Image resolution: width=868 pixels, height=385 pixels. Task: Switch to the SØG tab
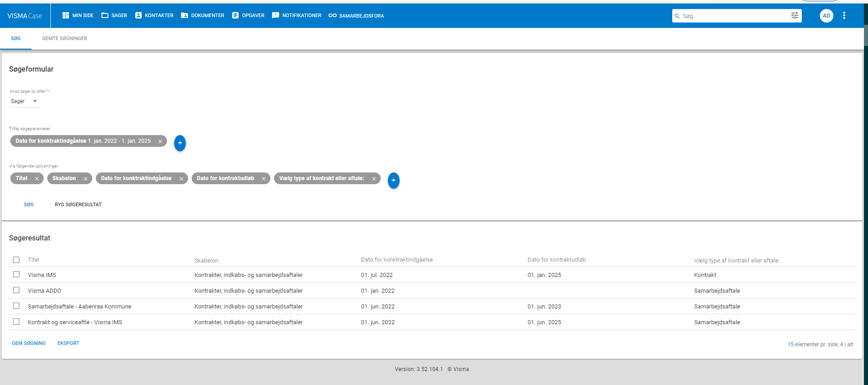(x=16, y=39)
